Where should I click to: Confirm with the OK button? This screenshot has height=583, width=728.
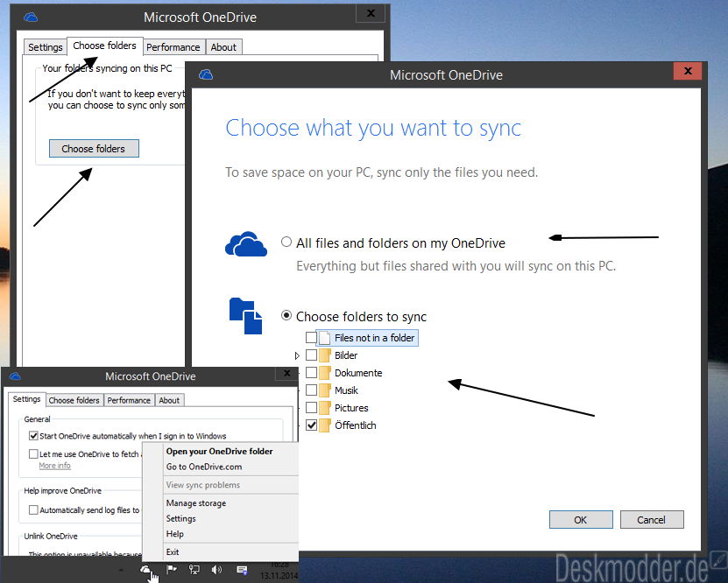(x=581, y=519)
